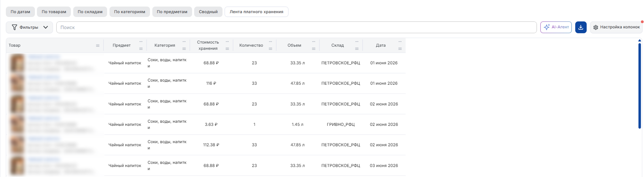Screen dimensions: 644x177
Task: Select the 116 ₽ storage cost cell
Action: pos(211,84)
